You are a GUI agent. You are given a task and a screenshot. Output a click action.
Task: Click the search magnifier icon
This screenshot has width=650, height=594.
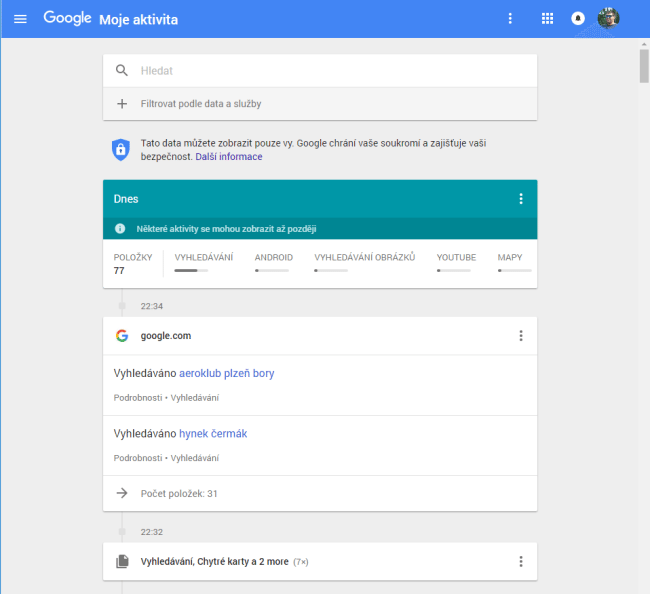click(121, 70)
